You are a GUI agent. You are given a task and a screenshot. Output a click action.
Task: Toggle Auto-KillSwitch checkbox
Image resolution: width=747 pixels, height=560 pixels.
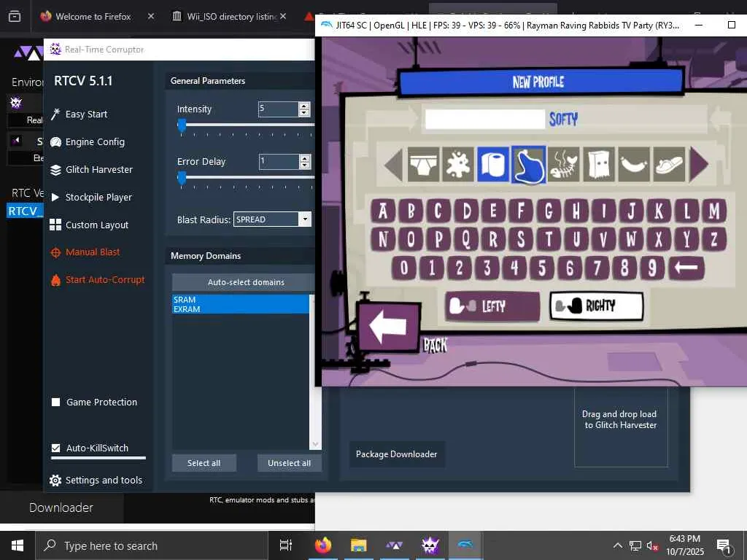55,448
